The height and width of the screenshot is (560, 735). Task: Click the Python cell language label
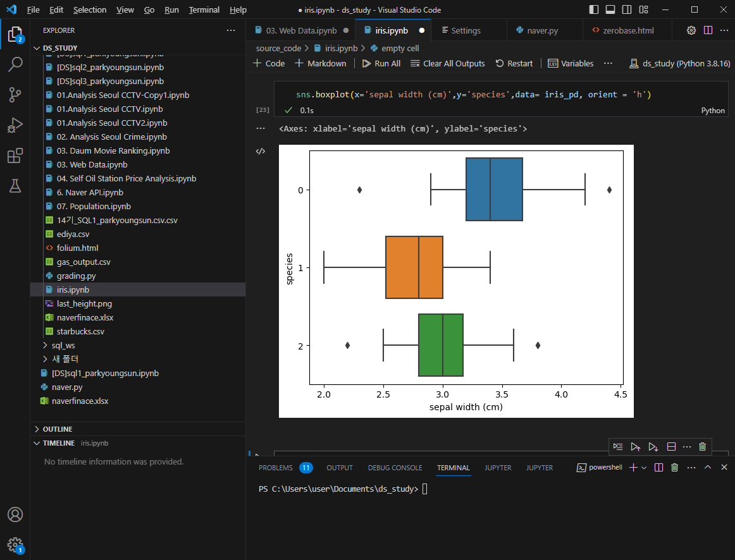(712, 111)
